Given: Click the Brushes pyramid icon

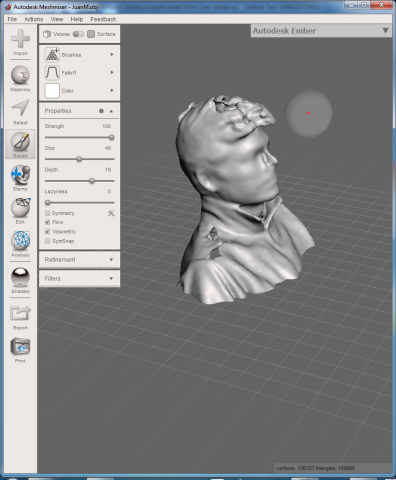Looking at the screenshot, I should click(52, 55).
